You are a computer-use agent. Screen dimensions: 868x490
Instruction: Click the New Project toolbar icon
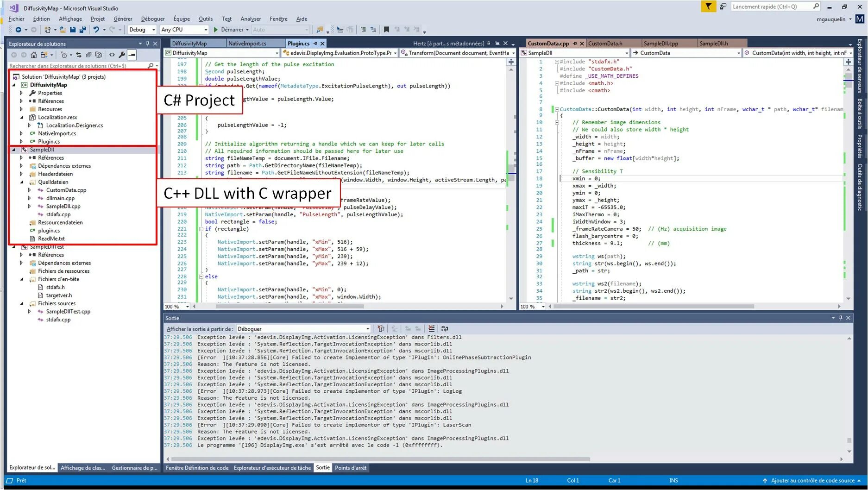click(x=47, y=30)
